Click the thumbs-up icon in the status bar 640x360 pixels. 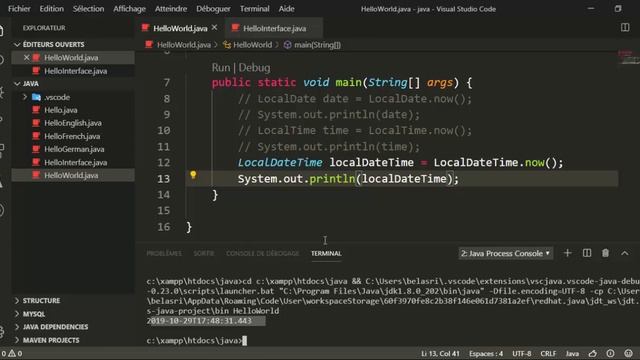593,353
